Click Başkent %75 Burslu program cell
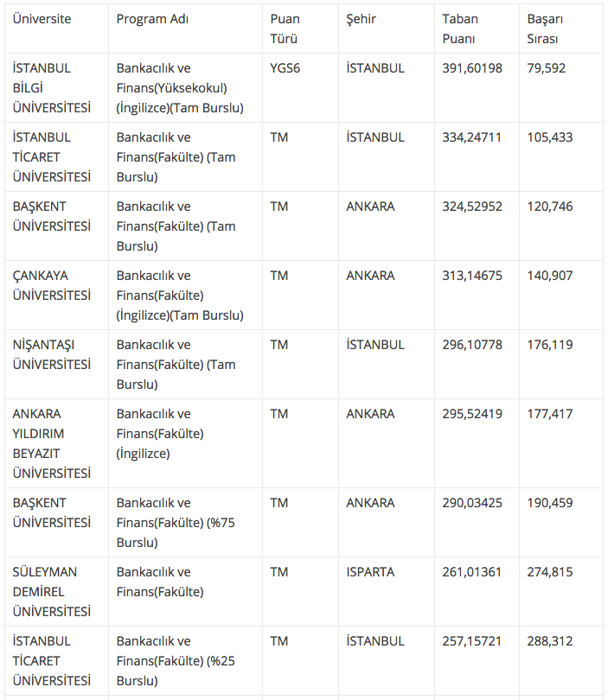Image resolution: width=608 pixels, height=700 pixels. click(176, 523)
